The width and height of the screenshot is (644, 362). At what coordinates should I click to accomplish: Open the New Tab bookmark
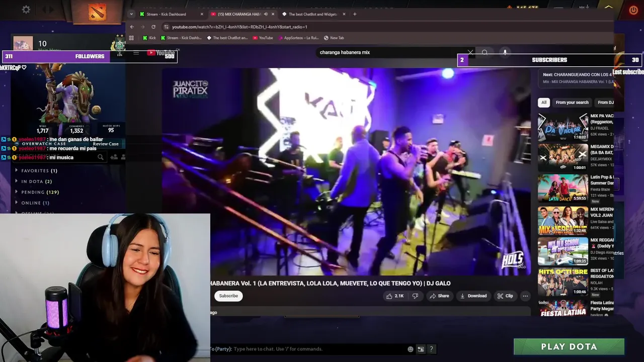[x=334, y=38]
